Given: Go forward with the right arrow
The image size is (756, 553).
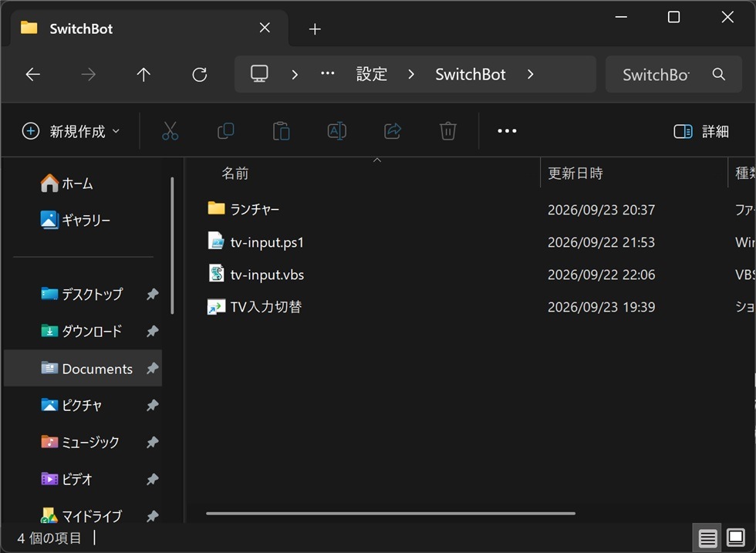Looking at the screenshot, I should (x=88, y=74).
